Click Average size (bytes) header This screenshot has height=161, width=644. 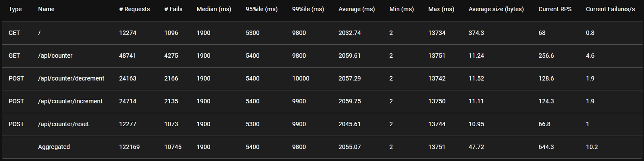(496, 9)
